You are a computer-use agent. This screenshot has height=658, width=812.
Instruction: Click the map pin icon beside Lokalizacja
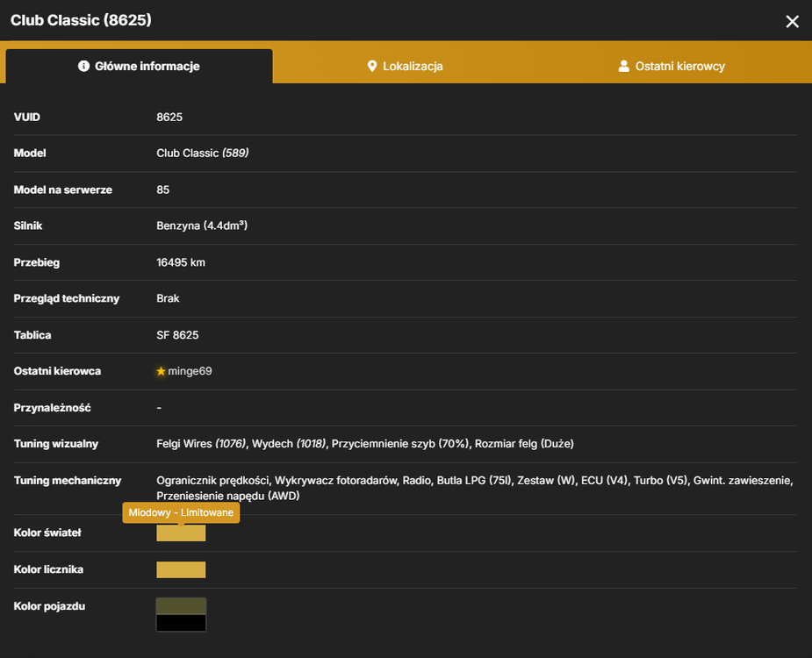pos(372,67)
